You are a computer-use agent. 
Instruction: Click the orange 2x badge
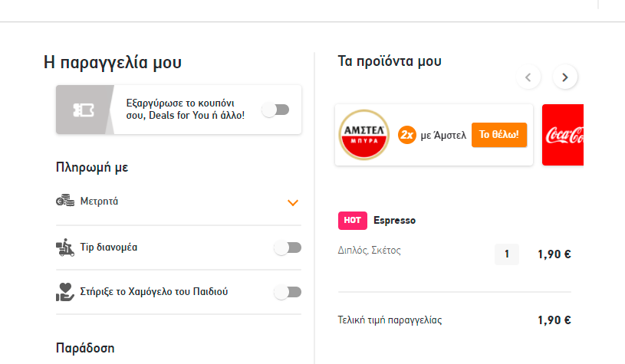coord(406,135)
